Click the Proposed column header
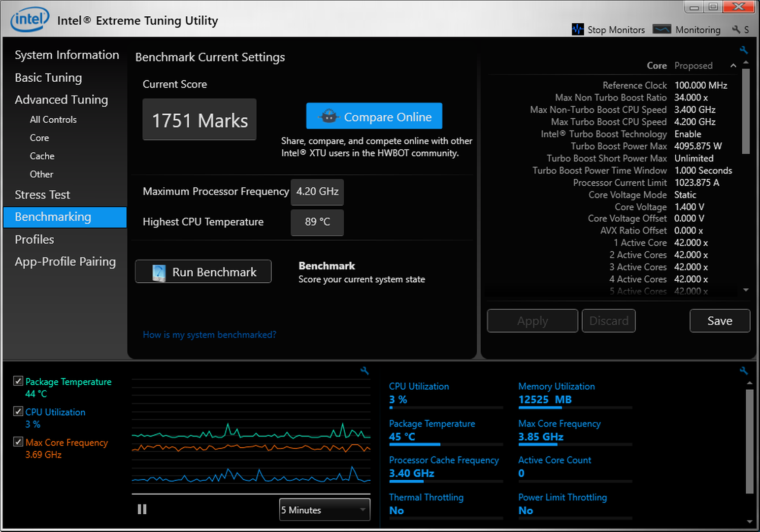 point(694,66)
